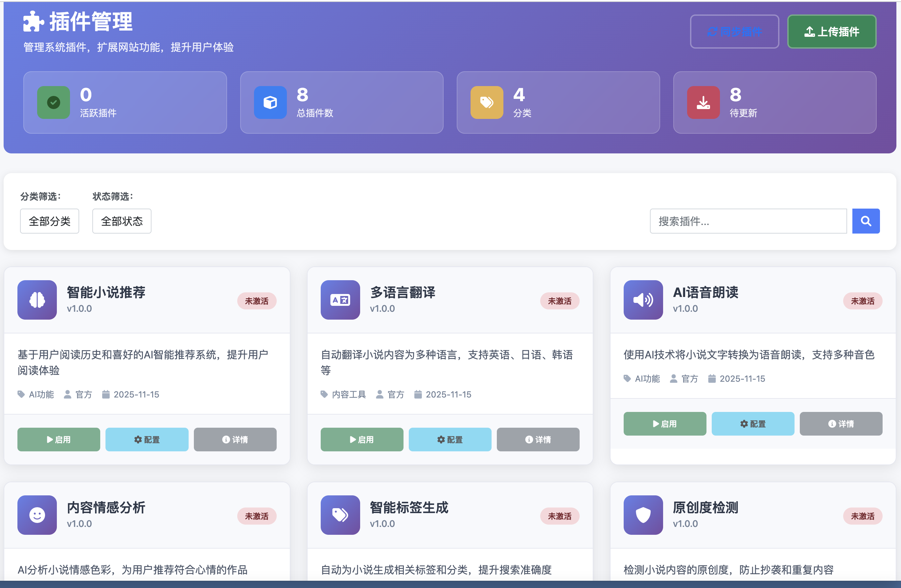Viewport: 901px width, 588px height.
Task: Click the translation icon of 多语言翻译
Action: point(340,300)
